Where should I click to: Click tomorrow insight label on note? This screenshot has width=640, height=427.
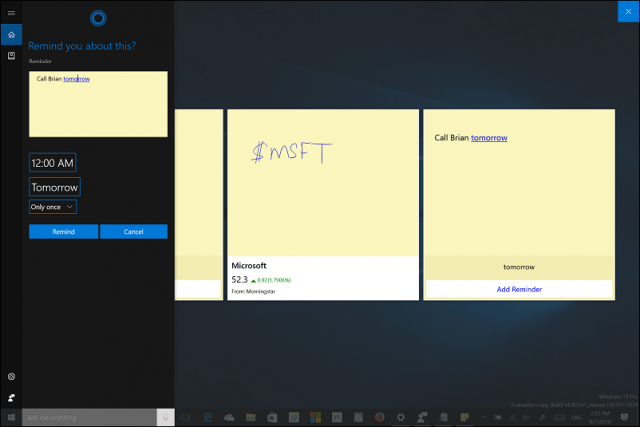click(x=519, y=267)
